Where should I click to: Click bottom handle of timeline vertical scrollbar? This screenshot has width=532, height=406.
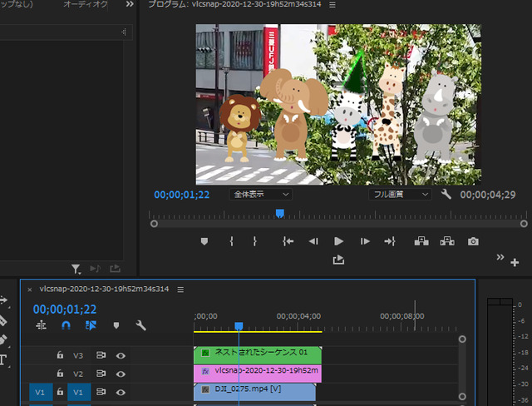pyautogui.click(x=462, y=397)
